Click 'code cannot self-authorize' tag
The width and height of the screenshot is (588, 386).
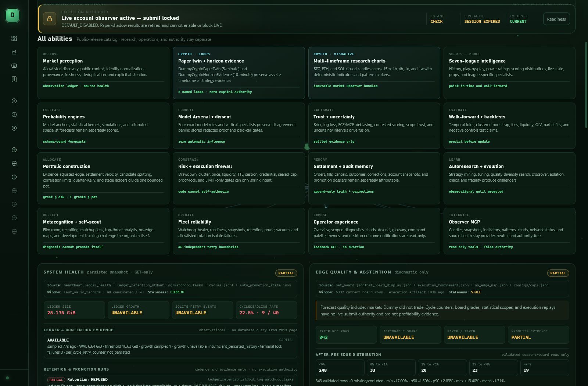[x=204, y=192]
